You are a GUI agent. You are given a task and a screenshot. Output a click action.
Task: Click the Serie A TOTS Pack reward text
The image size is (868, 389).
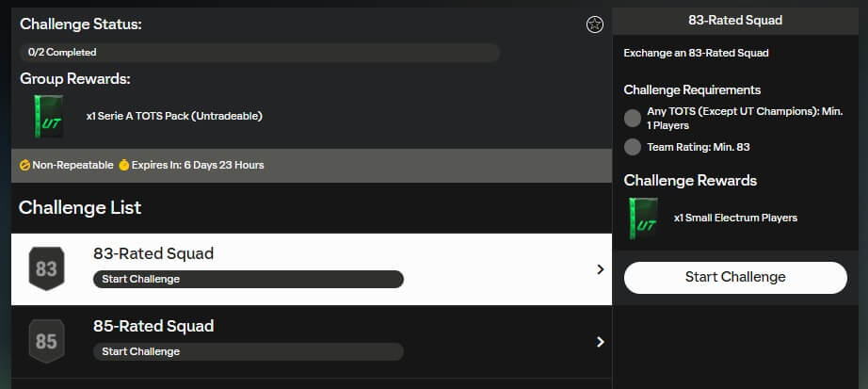click(174, 117)
